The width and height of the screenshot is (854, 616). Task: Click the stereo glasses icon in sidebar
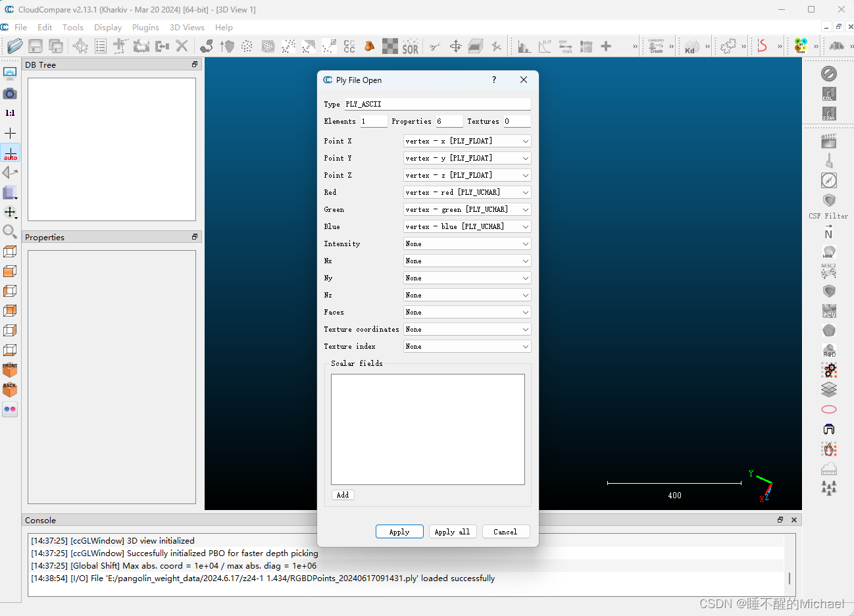click(x=10, y=409)
